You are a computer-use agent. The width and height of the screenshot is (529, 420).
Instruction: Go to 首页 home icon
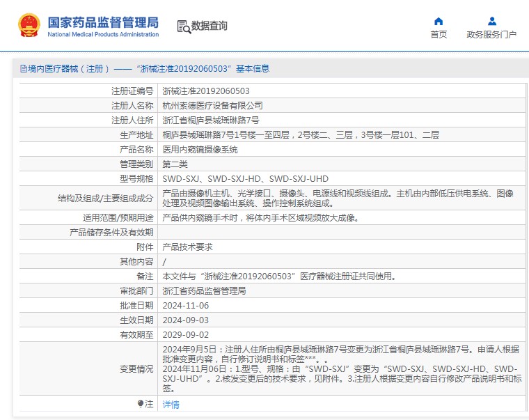tap(439, 22)
